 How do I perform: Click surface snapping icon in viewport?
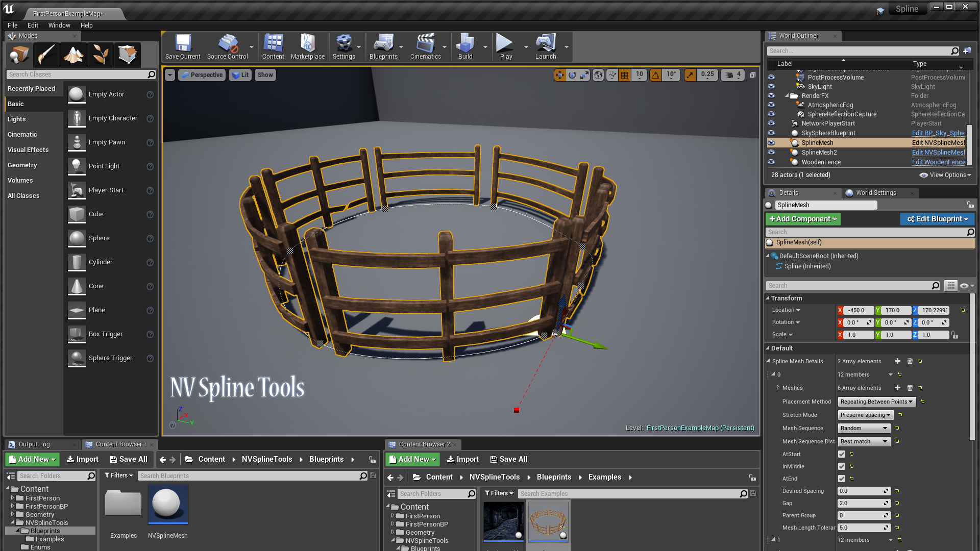[x=612, y=75]
